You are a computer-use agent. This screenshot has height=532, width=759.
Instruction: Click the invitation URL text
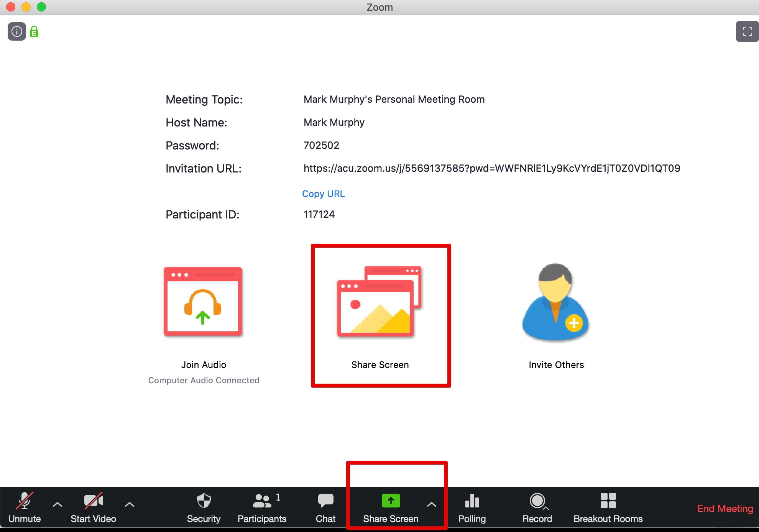pos(492,168)
